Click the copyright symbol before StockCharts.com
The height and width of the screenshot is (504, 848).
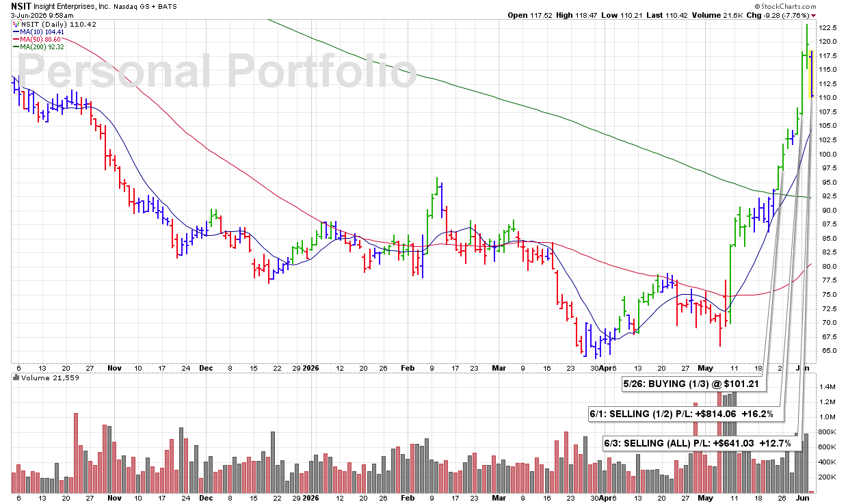point(758,5)
